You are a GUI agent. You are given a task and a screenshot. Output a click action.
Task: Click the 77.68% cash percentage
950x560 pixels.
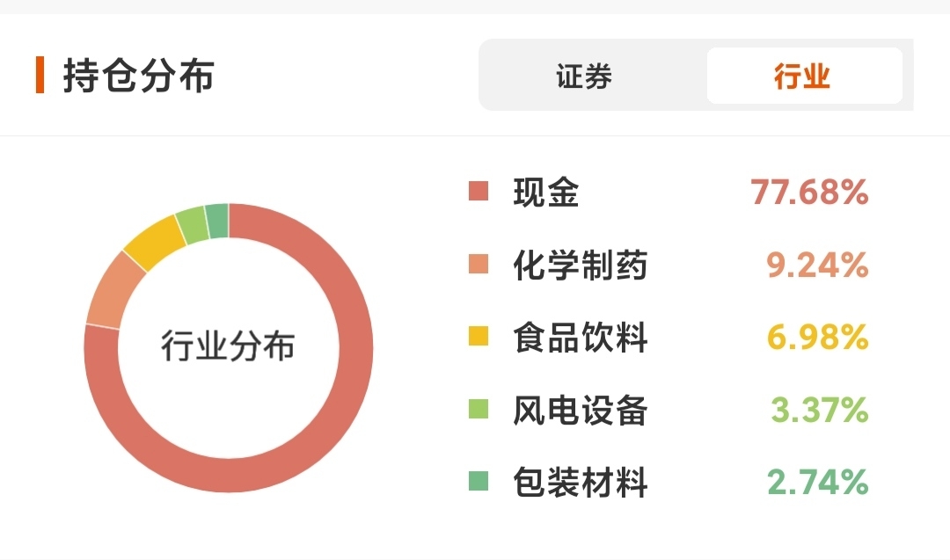[809, 192]
